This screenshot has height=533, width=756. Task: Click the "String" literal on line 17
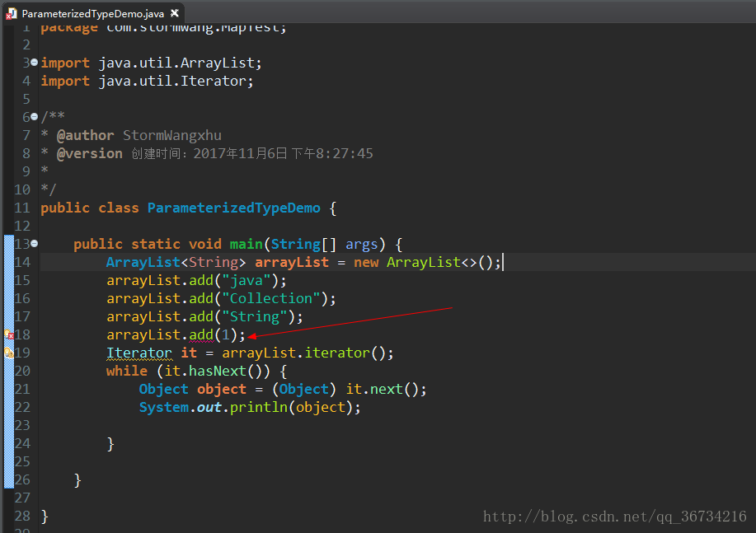click(x=255, y=316)
